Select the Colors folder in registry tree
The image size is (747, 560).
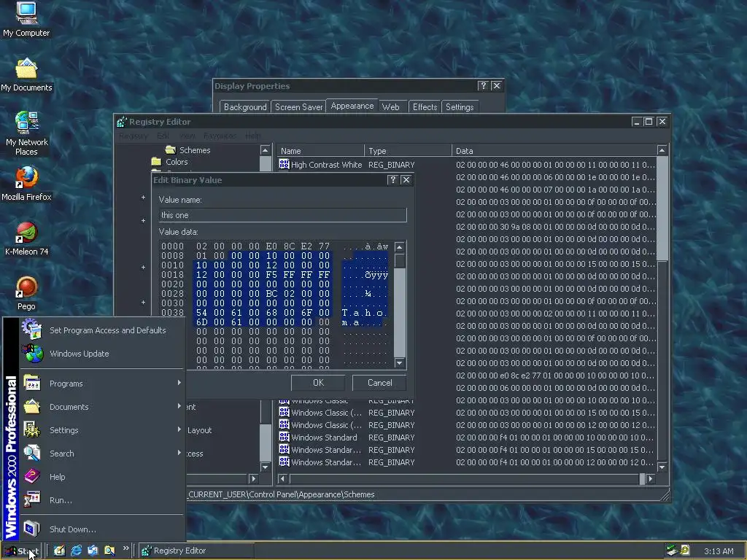pos(169,162)
